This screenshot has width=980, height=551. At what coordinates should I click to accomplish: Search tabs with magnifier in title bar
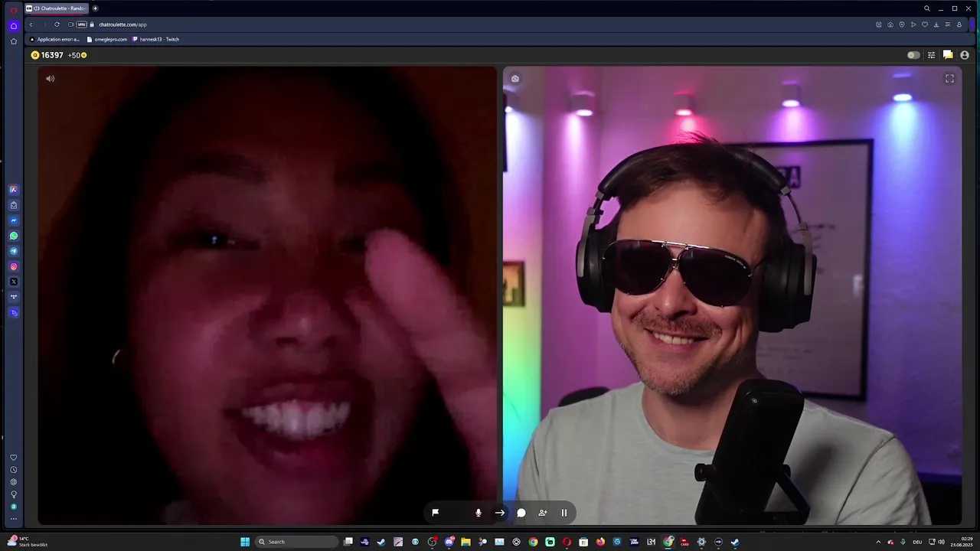pos(926,8)
